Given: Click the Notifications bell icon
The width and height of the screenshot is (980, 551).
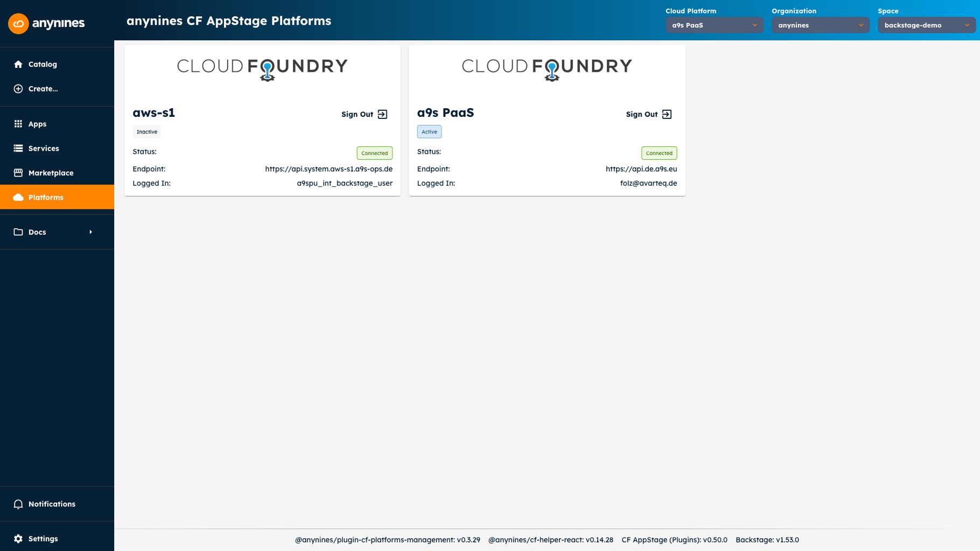Looking at the screenshot, I should (x=18, y=504).
